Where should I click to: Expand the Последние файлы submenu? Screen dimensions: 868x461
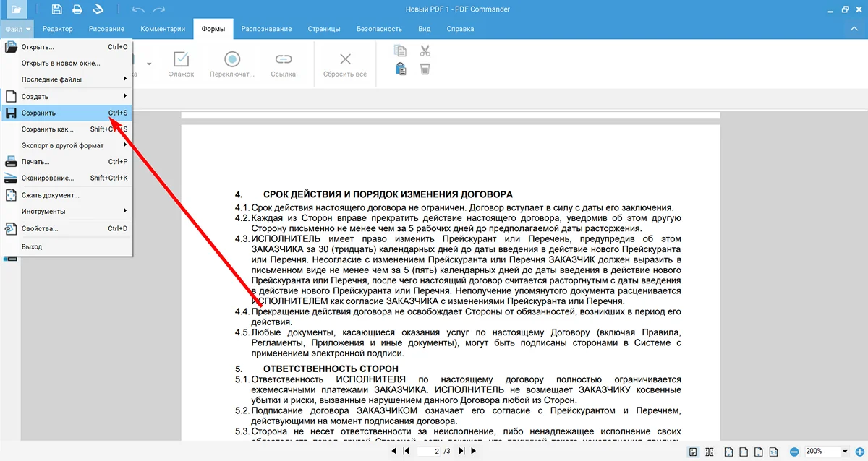67,79
